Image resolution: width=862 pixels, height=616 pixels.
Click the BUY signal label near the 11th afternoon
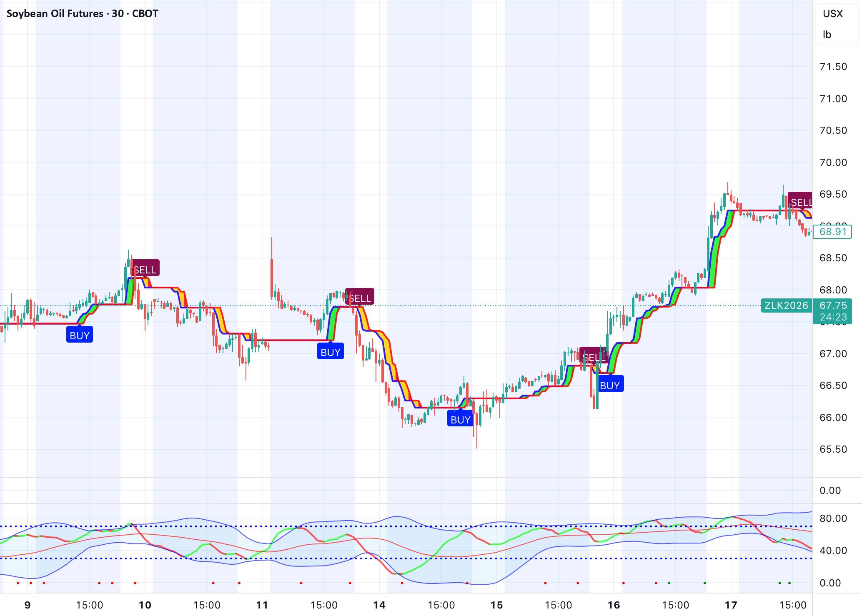331,352
